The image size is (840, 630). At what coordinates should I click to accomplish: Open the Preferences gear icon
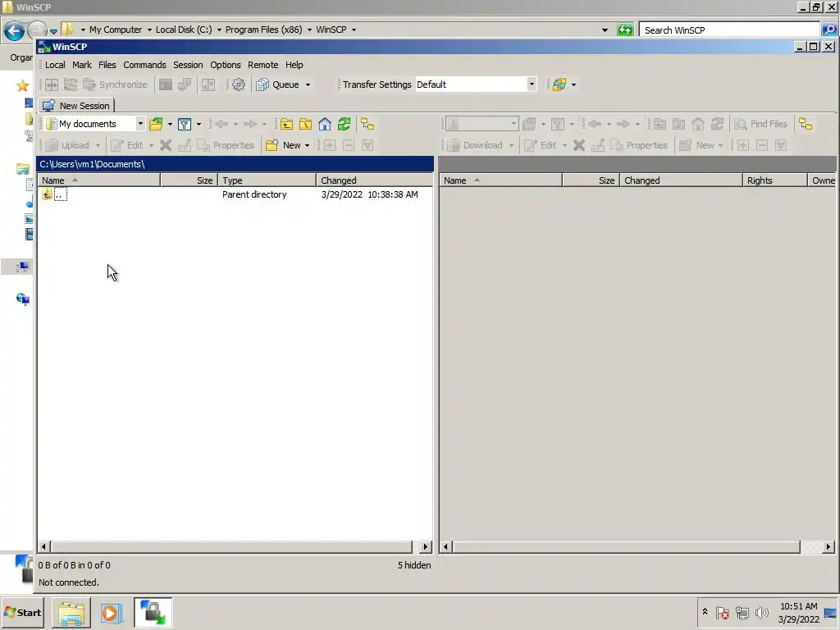coord(239,84)
